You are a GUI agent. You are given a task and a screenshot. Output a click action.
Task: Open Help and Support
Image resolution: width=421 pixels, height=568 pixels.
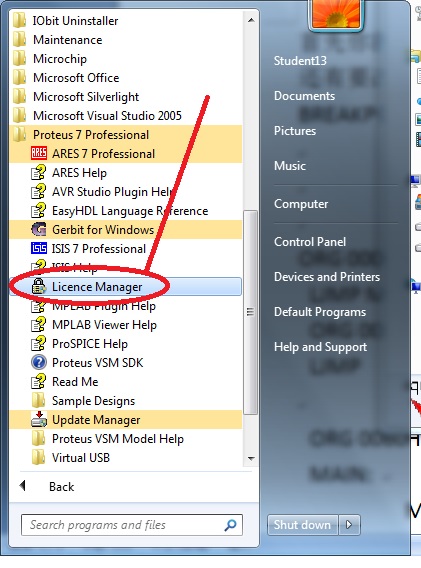[x=320, y=347]
